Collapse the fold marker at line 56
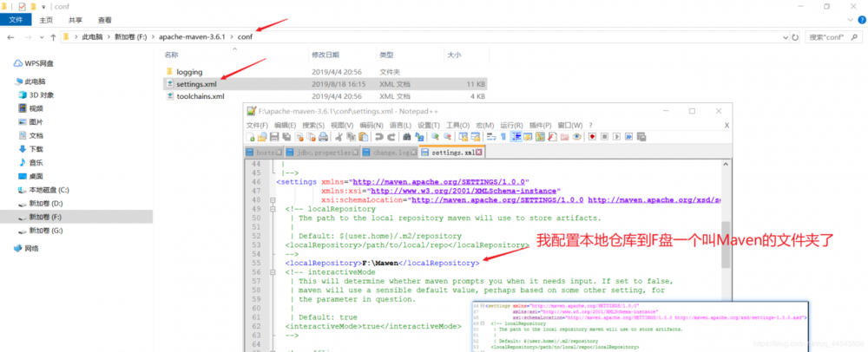The height and width of the screenshot is (352, 868). [272, 272]
